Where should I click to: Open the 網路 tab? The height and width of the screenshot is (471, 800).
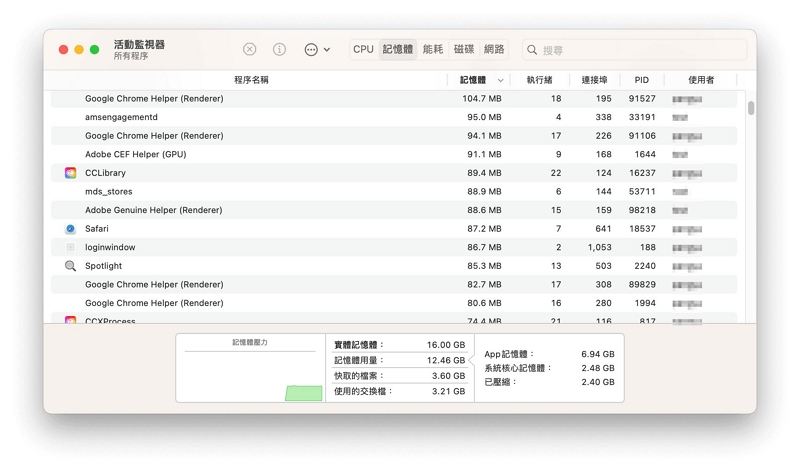click(494, 49)
